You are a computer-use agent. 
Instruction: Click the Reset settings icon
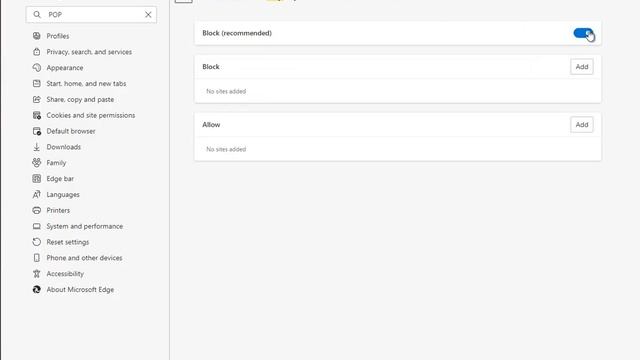tap(37, 242)
